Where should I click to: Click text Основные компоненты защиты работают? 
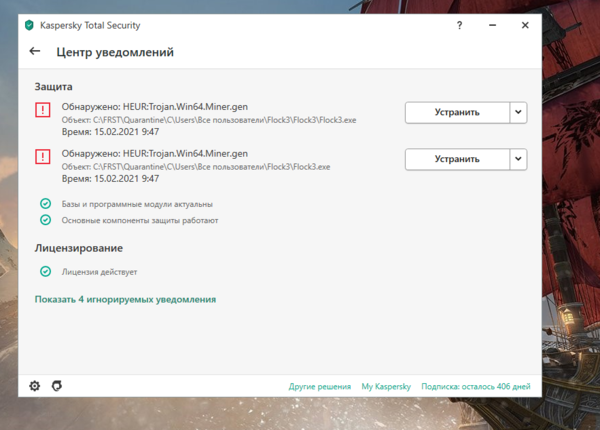140,220
